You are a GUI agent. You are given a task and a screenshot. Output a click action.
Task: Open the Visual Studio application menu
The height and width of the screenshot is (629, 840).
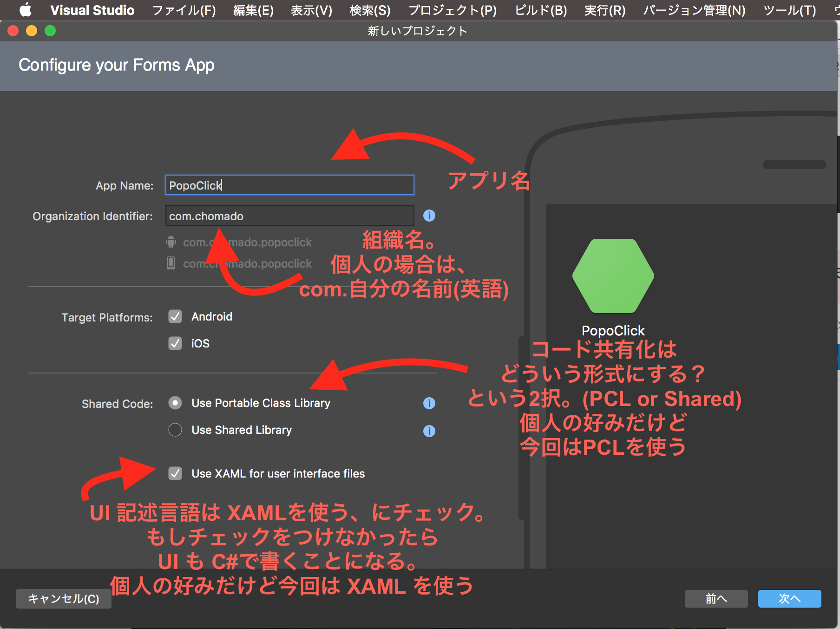(x=92, y=10)
